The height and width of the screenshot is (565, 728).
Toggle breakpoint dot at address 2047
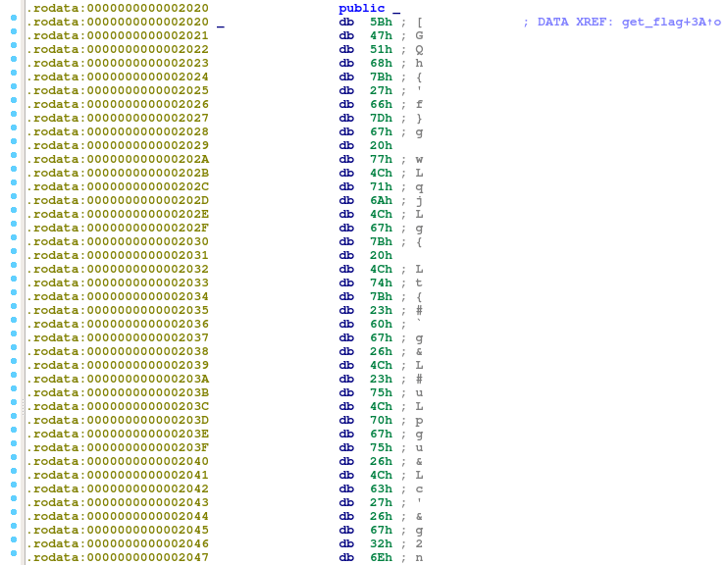(13, 557)
